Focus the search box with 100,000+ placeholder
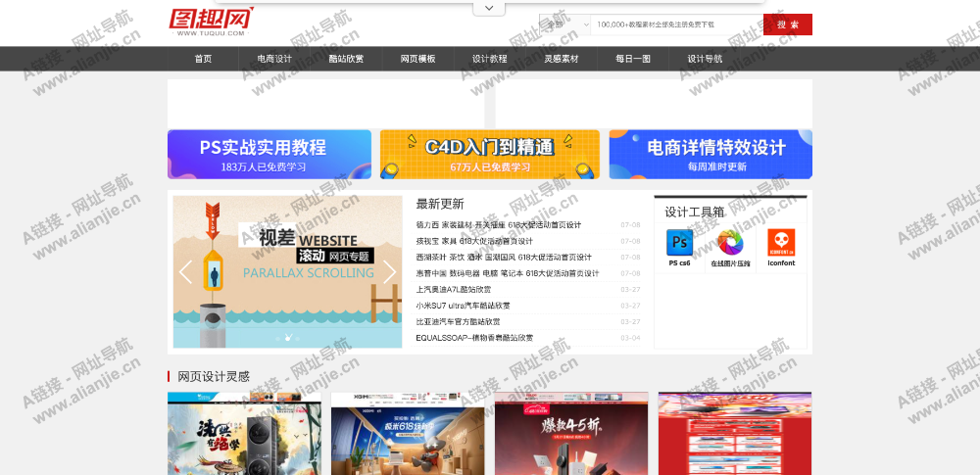Image resolution: width=980 pixels, height=475 pixels. (x=677, y=24)
